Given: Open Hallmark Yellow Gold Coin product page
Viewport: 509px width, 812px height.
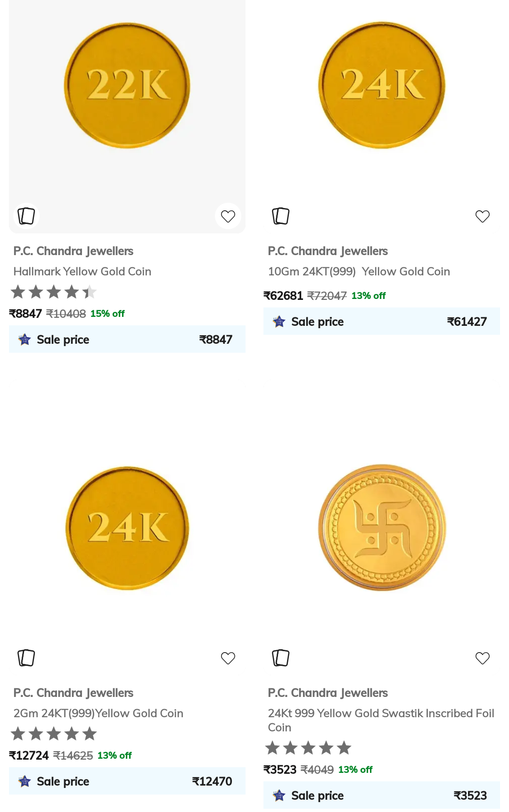Looking at the screenshot, I should (x=82, y=271).
